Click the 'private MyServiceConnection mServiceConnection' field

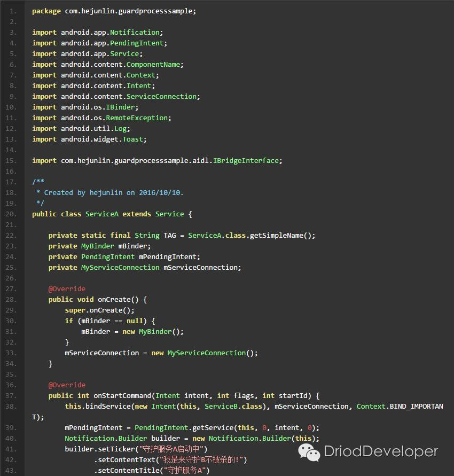point(145,268)
